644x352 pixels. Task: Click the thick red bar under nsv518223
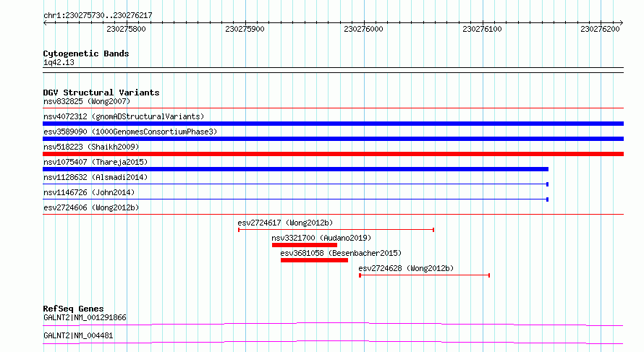coord(333,154)
